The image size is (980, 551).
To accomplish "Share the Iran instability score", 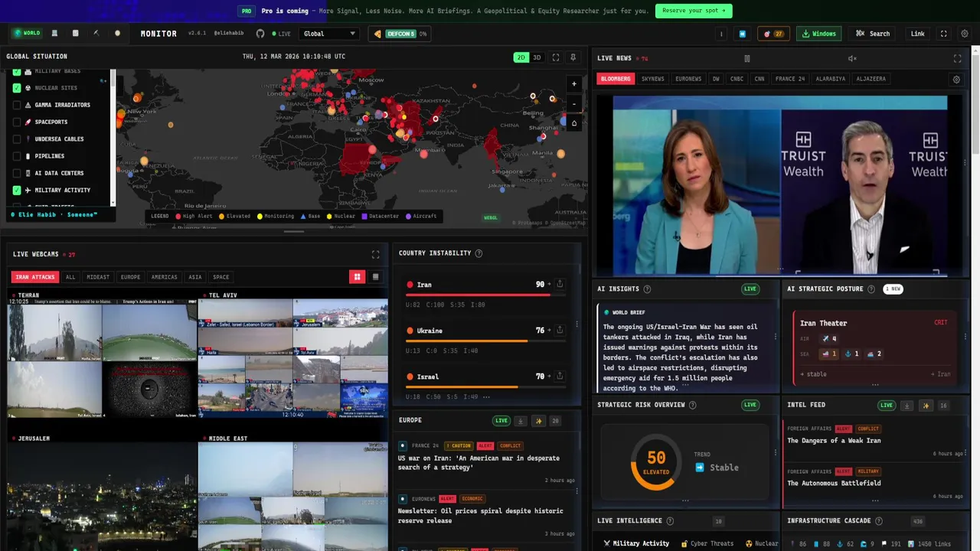I will point(560,284).
